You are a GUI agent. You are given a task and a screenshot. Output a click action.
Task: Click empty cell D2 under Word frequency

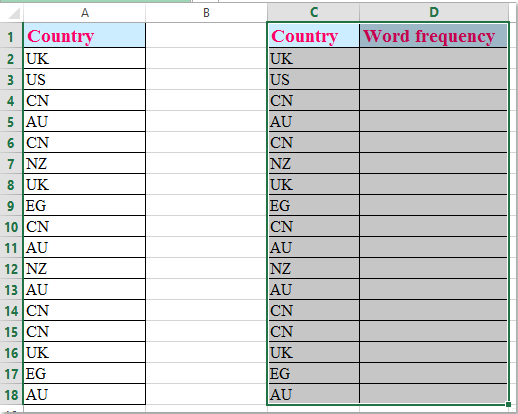coord(433,58)
